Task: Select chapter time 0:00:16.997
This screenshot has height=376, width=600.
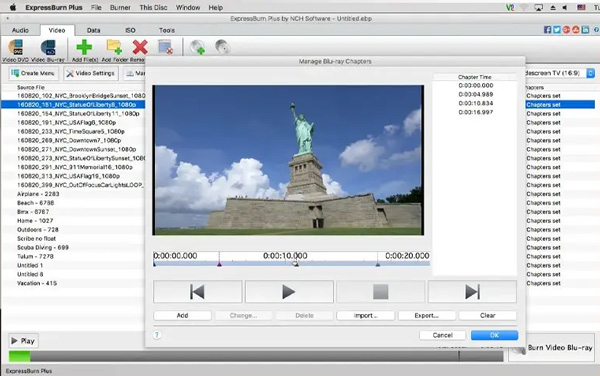Action: pyautogui.click(x=476, y=112)
